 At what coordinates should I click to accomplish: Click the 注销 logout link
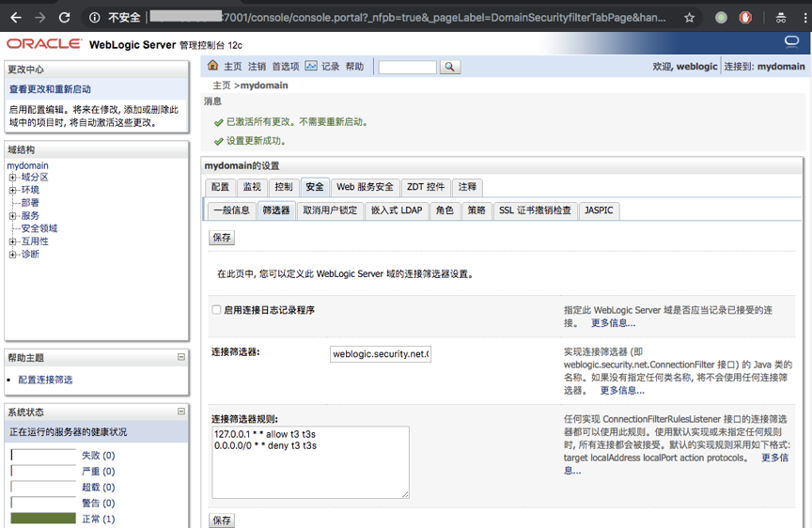tap(257, 67)
